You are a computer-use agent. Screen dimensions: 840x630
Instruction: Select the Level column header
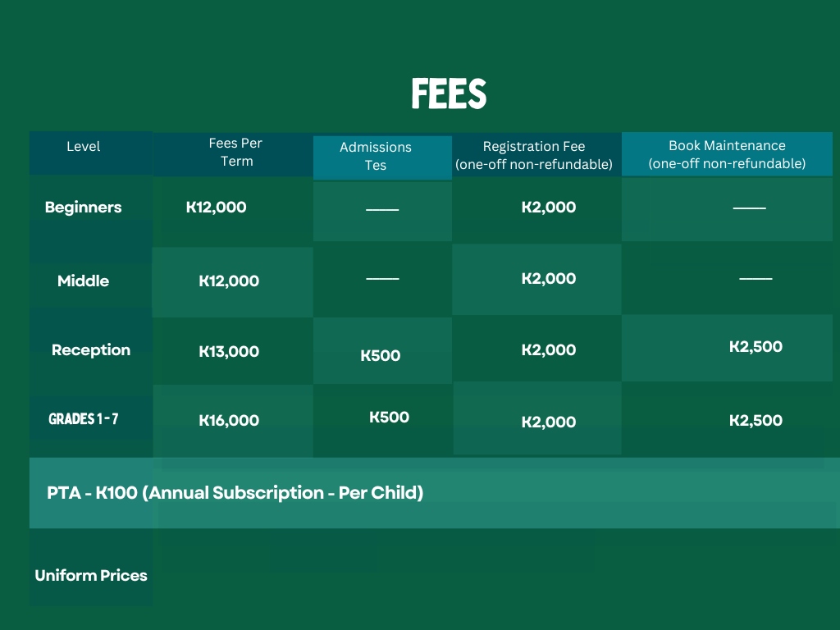84,147
